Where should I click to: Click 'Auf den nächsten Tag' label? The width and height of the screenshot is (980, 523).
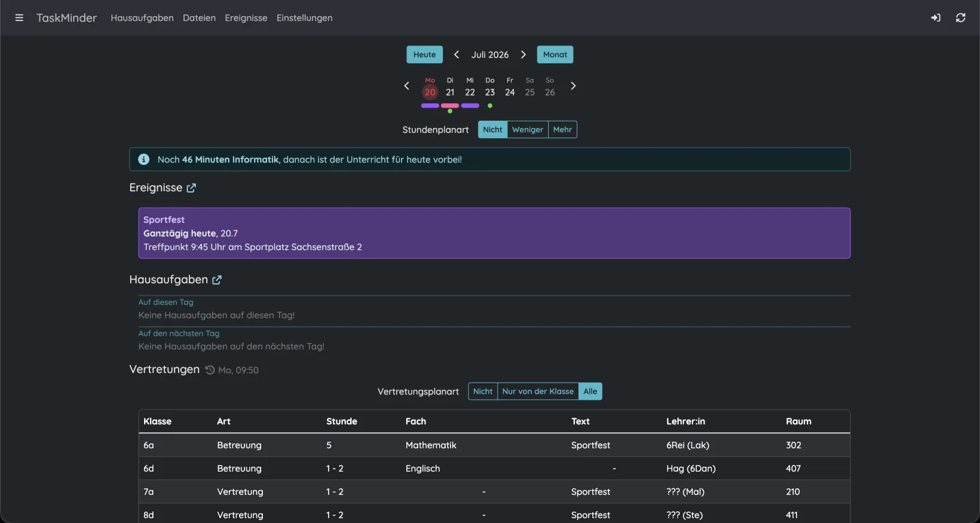pos(179,334)
